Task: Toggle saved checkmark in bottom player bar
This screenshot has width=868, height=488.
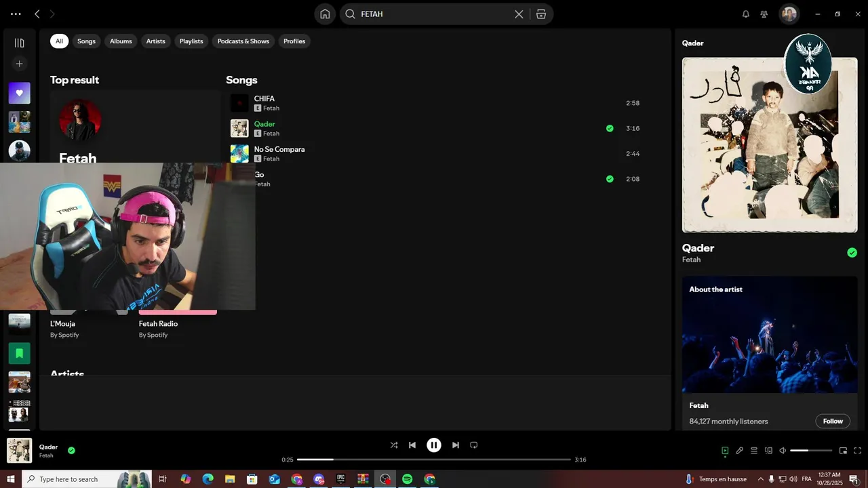Action: pyautogui.click(x=71, y=450)
